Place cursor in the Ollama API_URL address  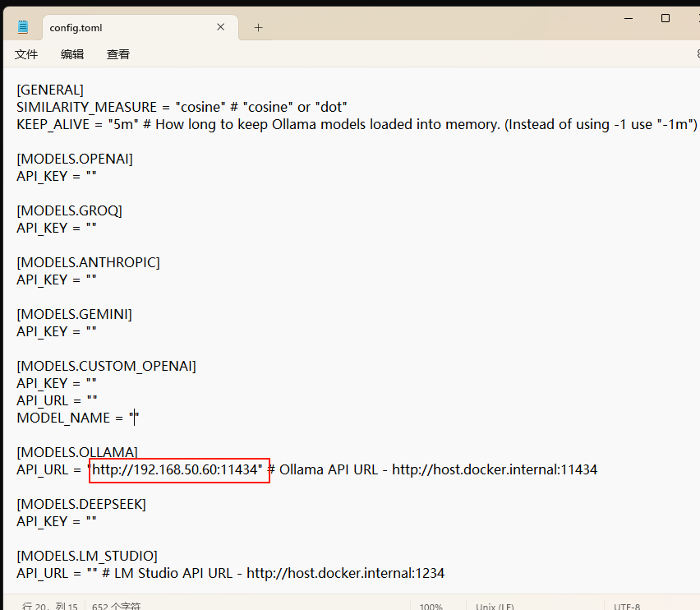click(177, 469)
